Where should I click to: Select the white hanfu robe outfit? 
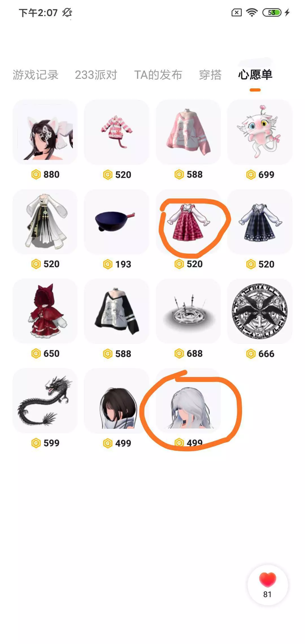tap(45, 221)
